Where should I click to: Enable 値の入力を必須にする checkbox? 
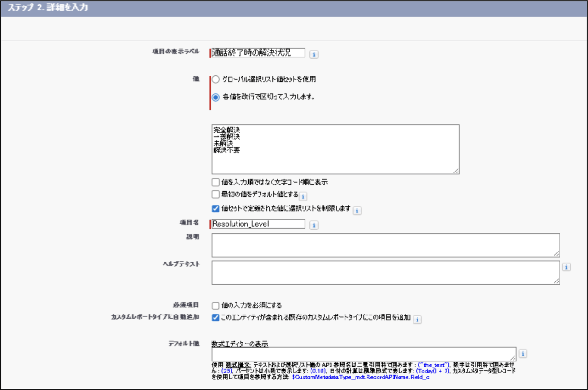pos(215,305)
